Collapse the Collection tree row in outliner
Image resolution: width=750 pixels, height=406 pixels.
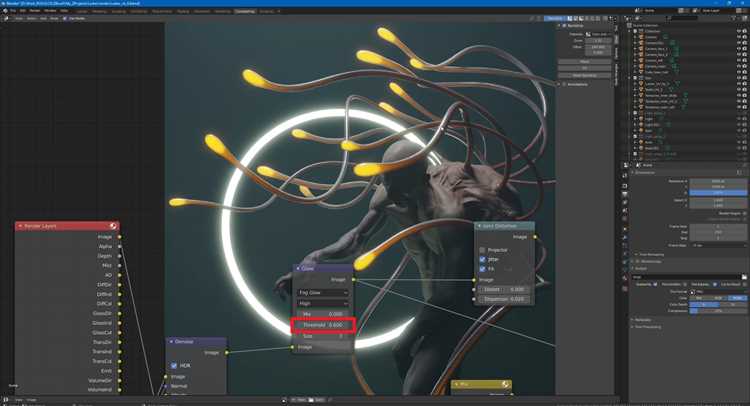629,31
